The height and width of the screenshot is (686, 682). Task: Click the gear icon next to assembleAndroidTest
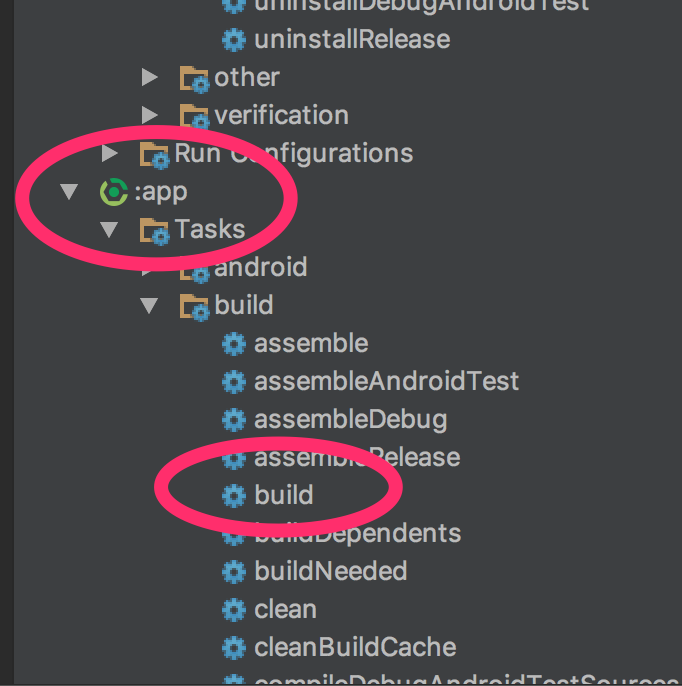pyautogui.click(x=234, y=382)
